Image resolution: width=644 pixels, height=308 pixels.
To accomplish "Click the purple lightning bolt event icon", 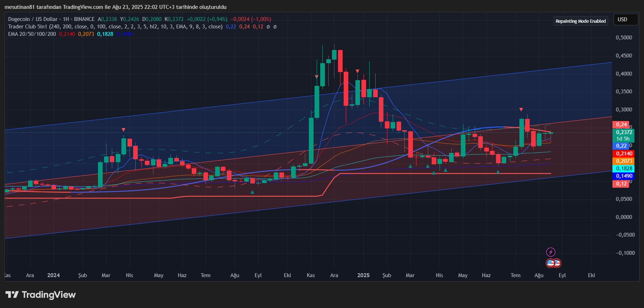I will pos(551,252).
